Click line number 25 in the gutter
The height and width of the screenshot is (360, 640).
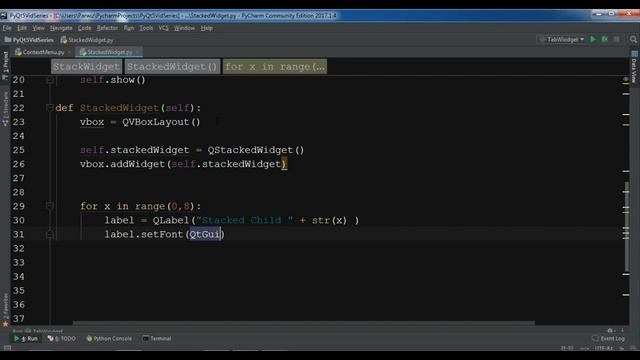pyautogui.click(x=19, y=150)
